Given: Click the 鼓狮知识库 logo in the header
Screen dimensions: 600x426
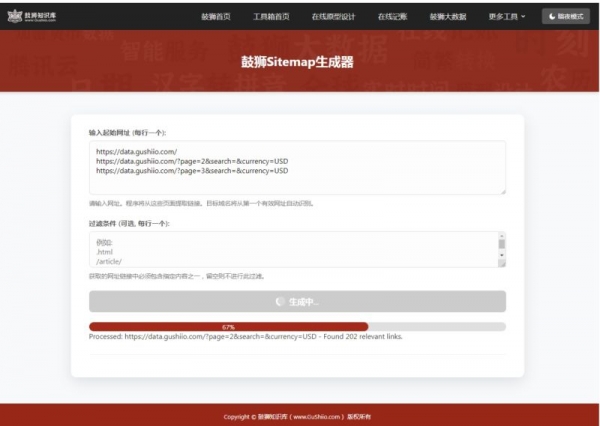Looking at the screenshot, I should (x=32, y=16).
